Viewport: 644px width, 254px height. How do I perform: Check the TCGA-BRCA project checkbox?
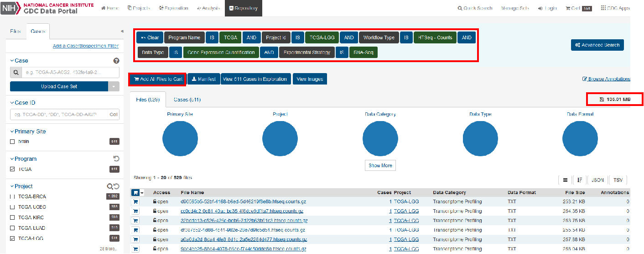tap(12, 196)
